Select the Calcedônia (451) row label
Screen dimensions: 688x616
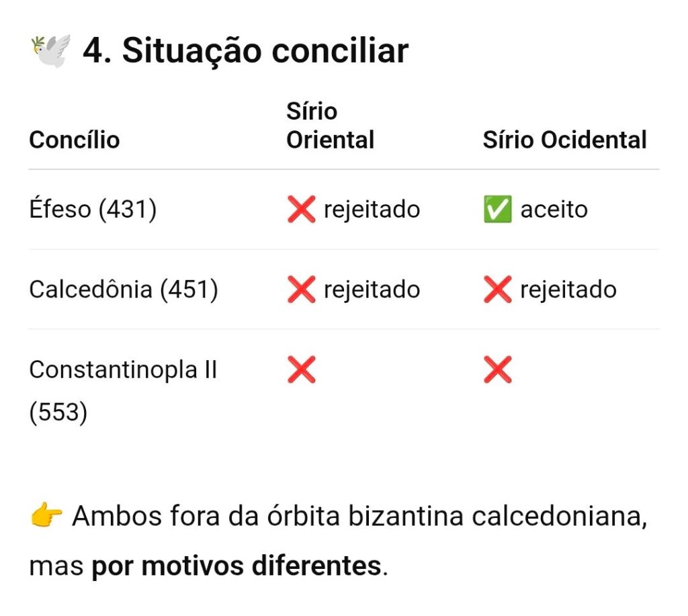point(124,290)
